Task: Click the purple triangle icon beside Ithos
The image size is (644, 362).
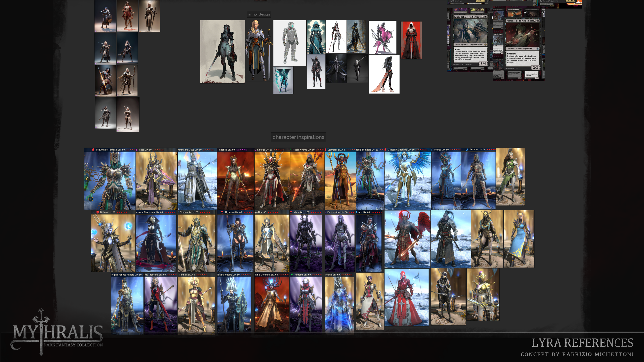Action: (137, 150)
